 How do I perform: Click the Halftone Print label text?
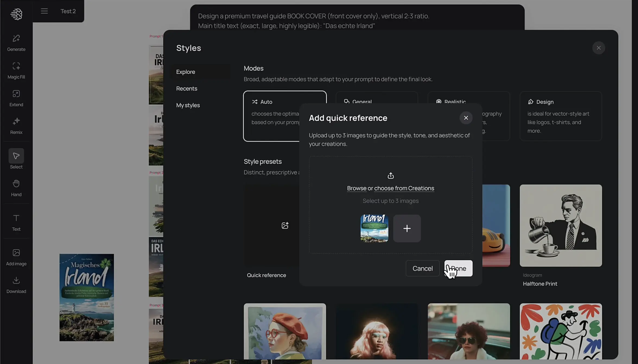pyautogui.click(x=540, y=284)
